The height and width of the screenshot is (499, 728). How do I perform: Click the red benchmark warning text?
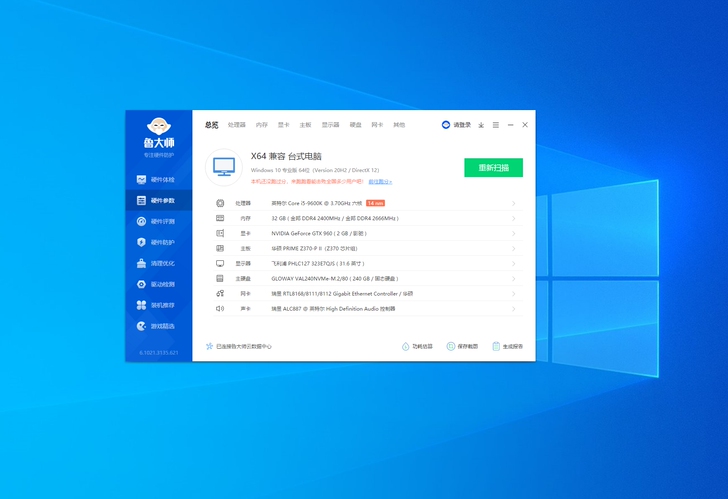307,182
